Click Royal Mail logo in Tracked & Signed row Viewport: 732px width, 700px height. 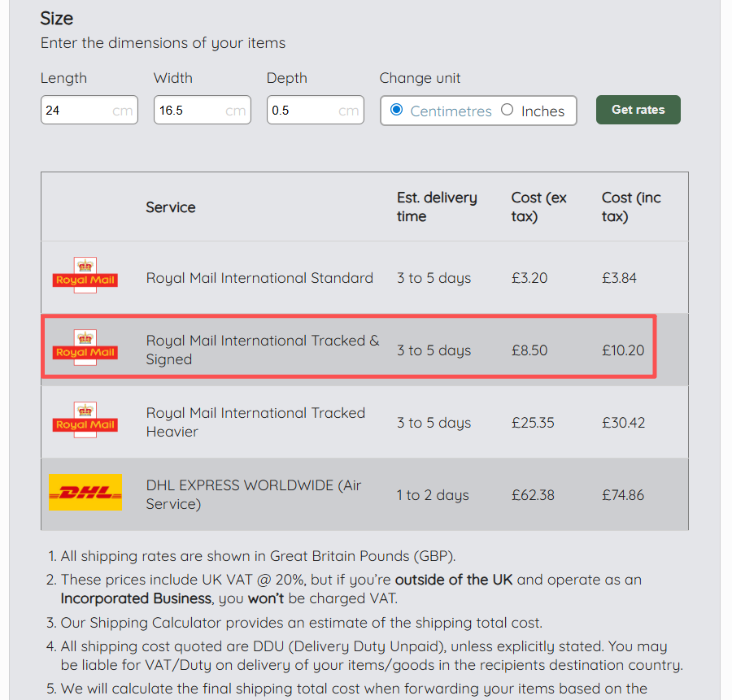tap(85, 350)
